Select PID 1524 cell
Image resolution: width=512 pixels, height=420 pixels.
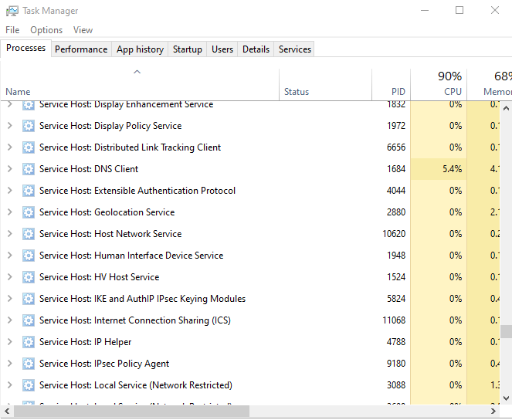pos(396,277)
